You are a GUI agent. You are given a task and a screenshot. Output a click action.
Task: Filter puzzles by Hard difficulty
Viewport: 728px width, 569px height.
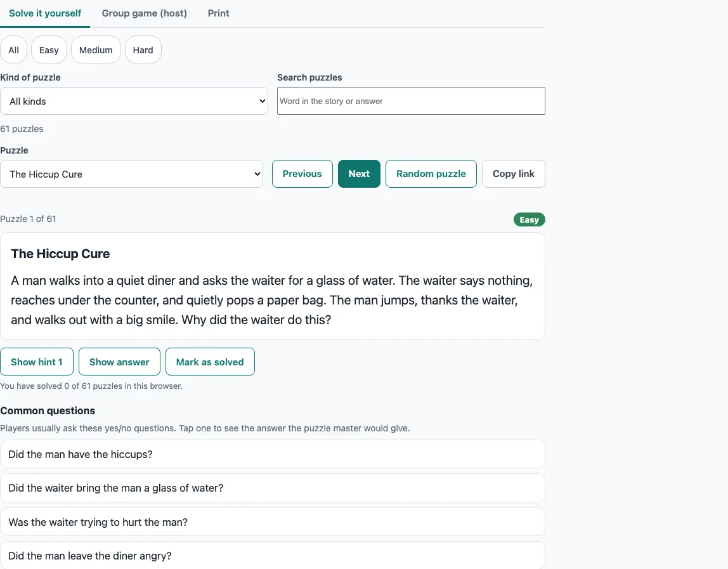pyautogui.click(x=143, y=49)
